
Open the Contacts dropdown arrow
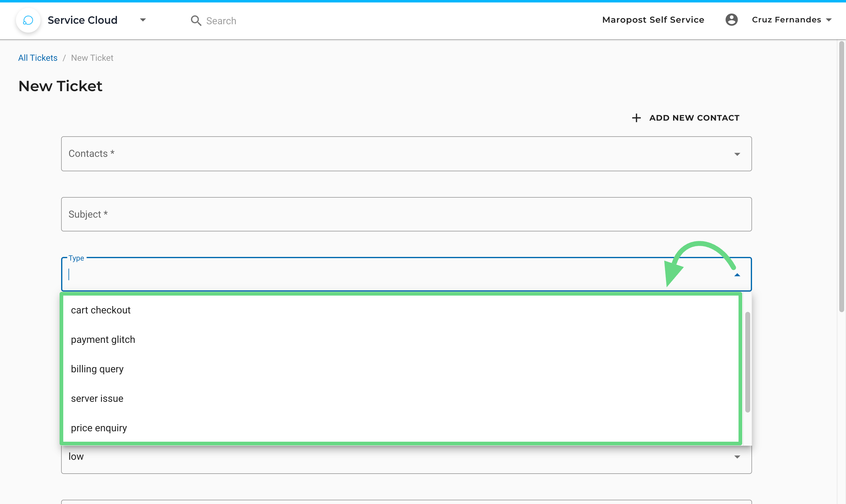pos(737,154)
